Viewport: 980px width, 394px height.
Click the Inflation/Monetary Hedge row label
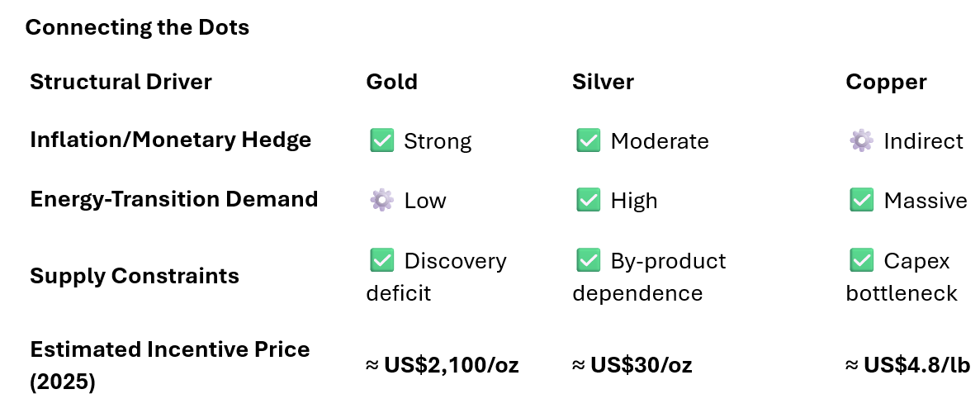(x=170, y=140)
